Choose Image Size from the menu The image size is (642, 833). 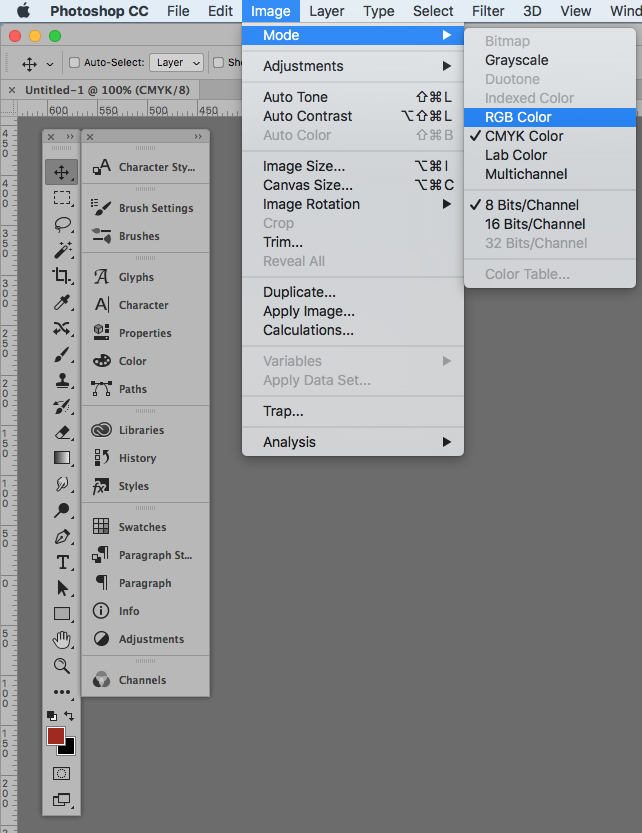[353, 166]
